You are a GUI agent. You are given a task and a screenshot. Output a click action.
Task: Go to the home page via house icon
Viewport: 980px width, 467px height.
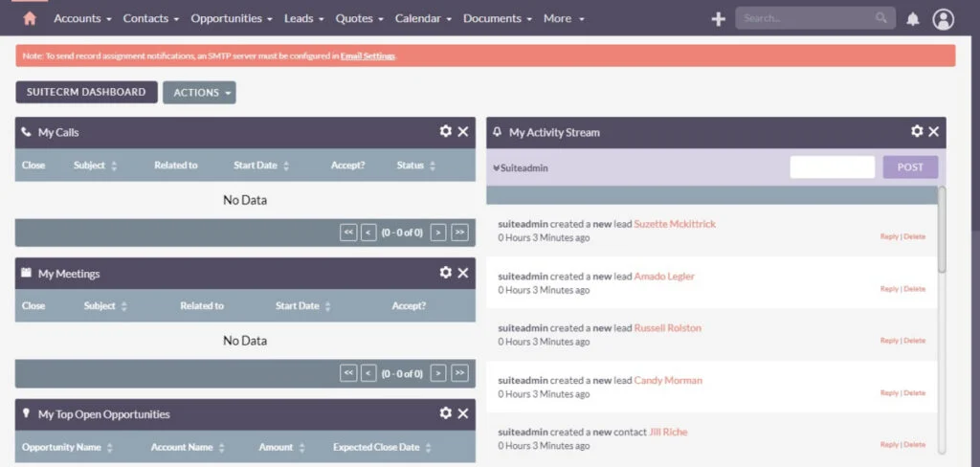pos(30,19)
